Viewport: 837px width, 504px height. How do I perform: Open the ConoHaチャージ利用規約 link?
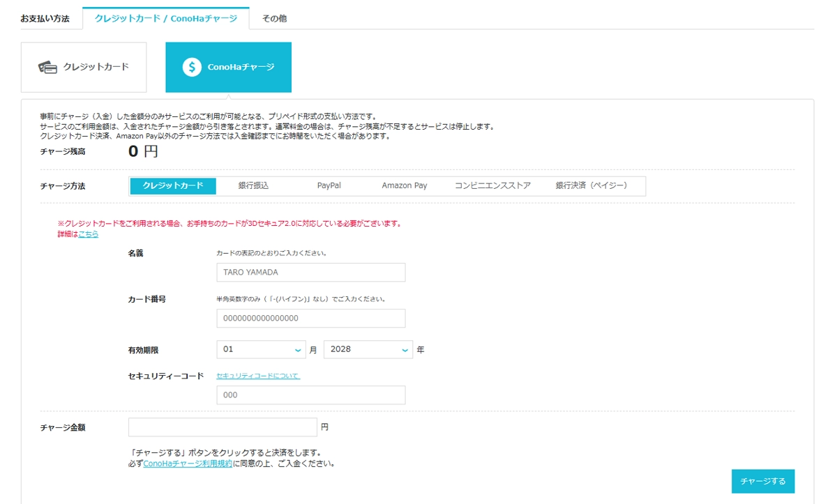pyautogui.click(x=188, y=464)
